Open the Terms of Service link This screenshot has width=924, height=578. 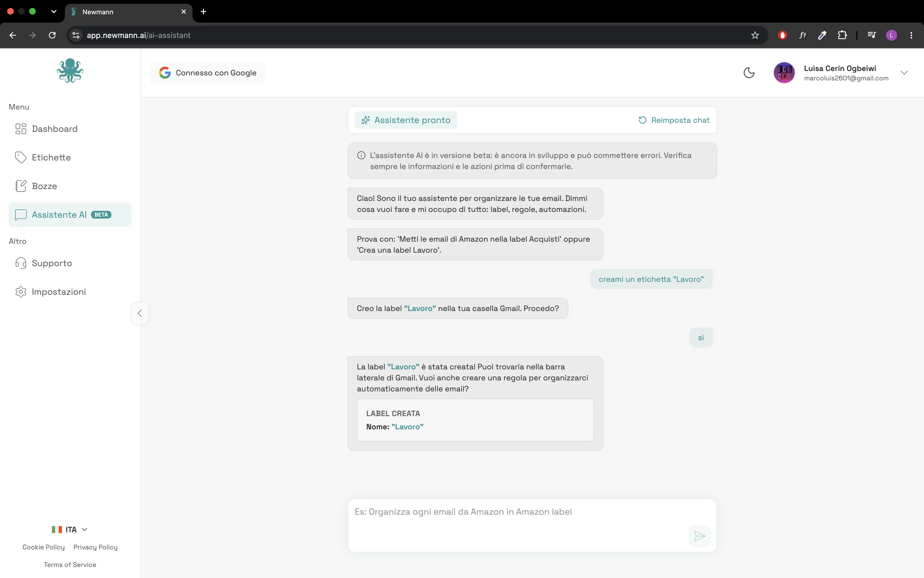[x=70, y=565]
